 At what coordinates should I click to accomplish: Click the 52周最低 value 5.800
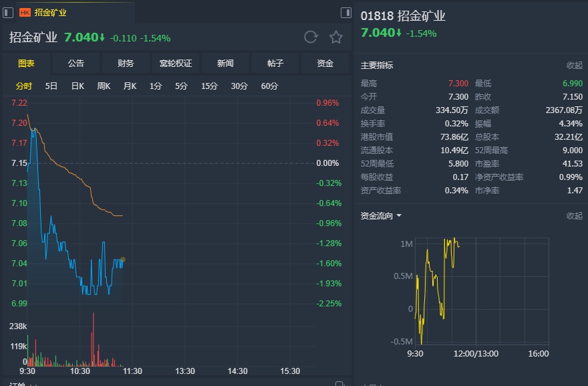[458, 164]
